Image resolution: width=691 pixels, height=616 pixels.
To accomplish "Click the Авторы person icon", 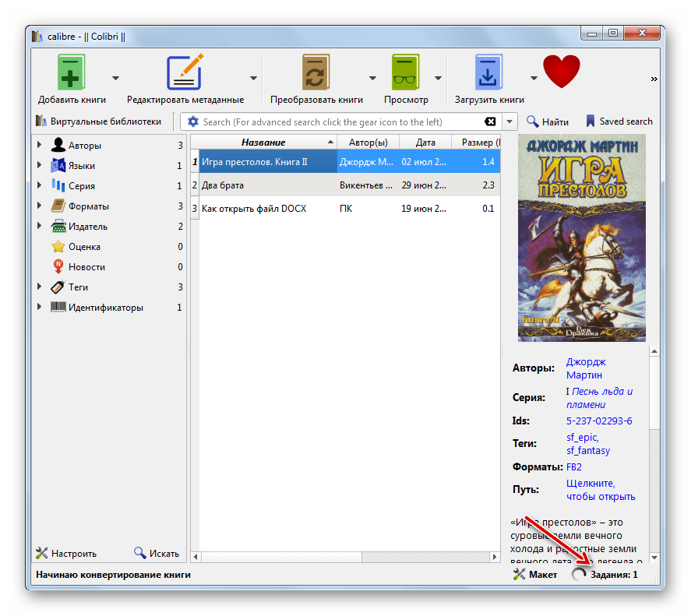I will click(x=58, y=145).
